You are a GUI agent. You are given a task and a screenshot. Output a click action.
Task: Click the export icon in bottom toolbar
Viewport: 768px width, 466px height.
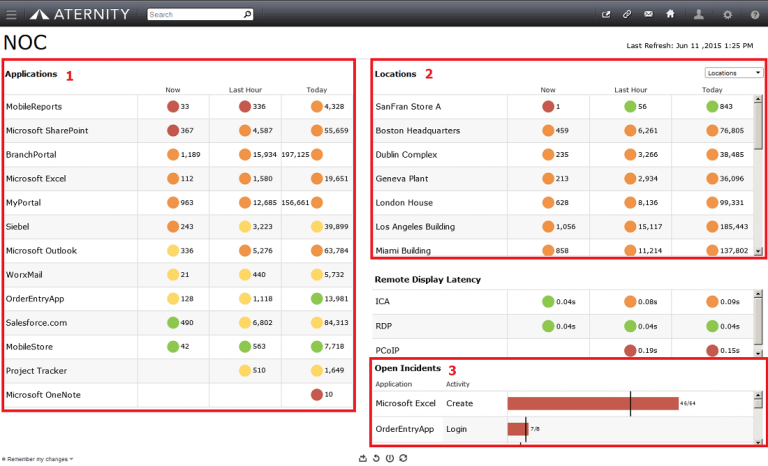362,458
